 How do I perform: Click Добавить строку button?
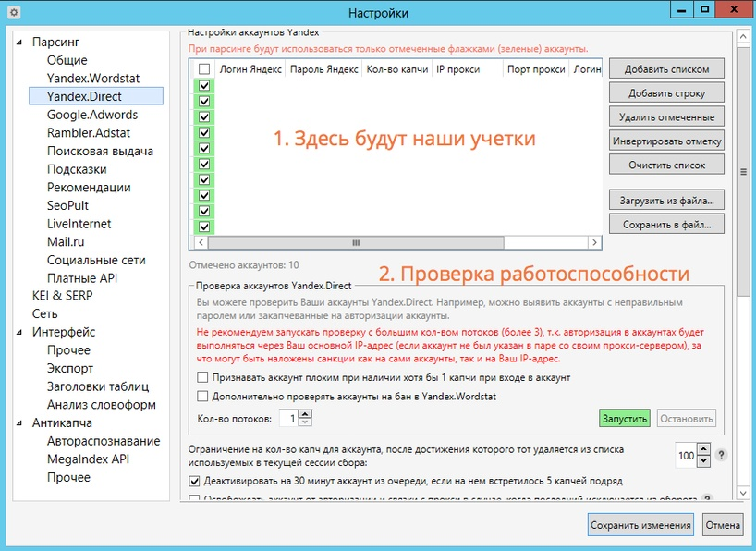pos(666,93)
